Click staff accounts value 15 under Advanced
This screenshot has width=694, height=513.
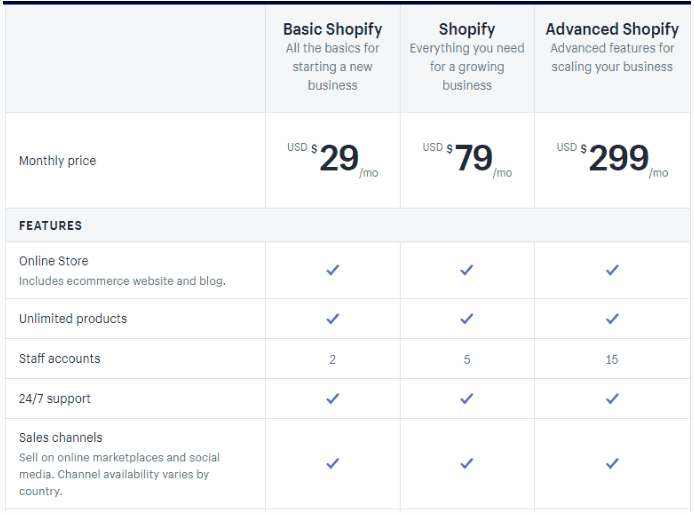[x=612, y=359]
